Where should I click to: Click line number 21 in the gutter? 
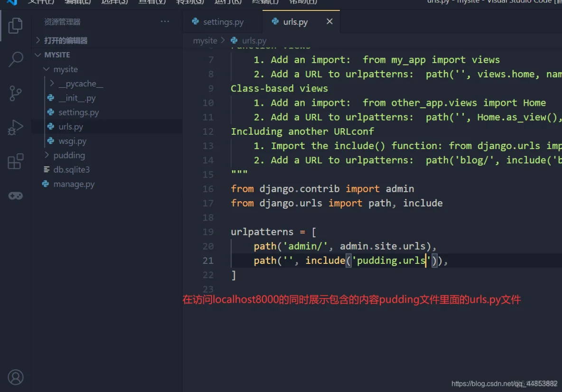208,261
